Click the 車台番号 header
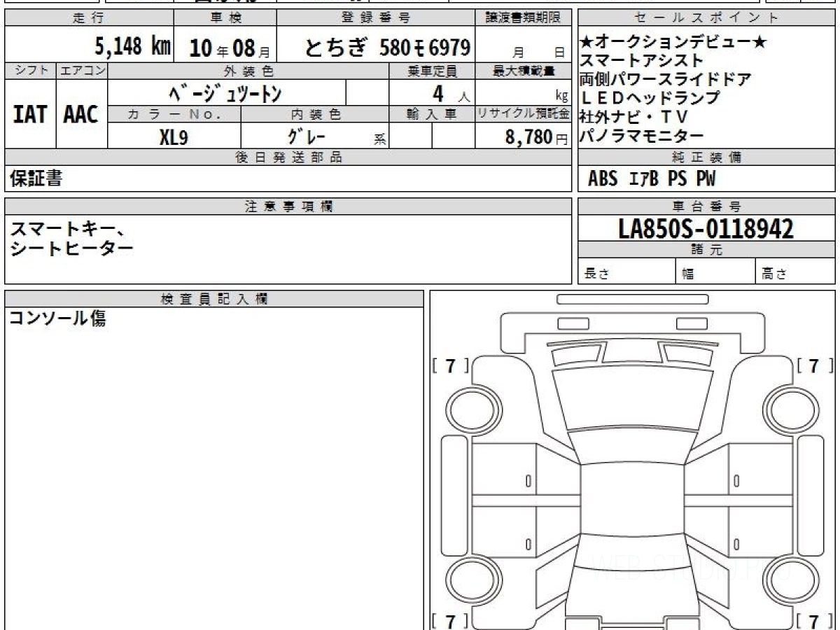This screenshot has width=840, height=630. click(x=706, y=206)
